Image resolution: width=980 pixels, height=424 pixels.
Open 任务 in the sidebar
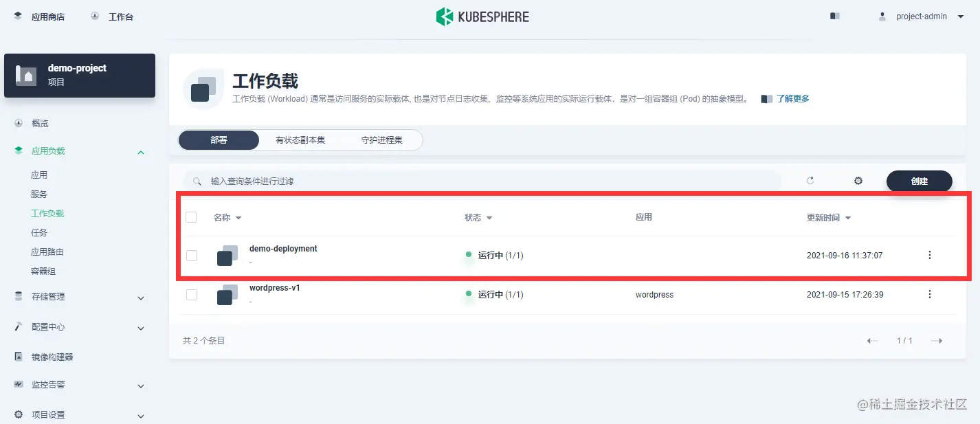click(39, 233)
